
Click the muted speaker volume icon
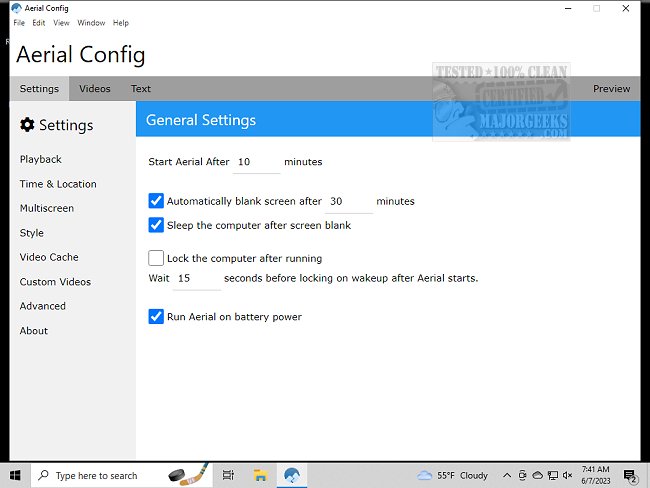coord(568,476)
